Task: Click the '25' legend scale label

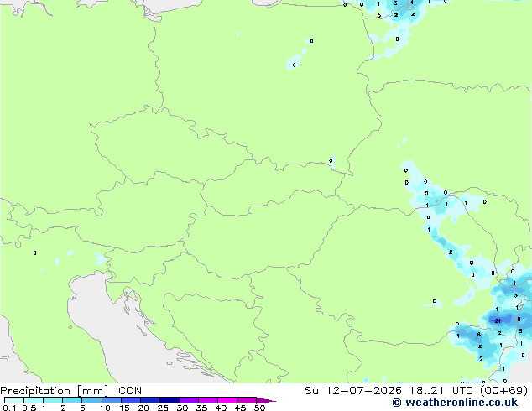Action: [x=163, y=408]
